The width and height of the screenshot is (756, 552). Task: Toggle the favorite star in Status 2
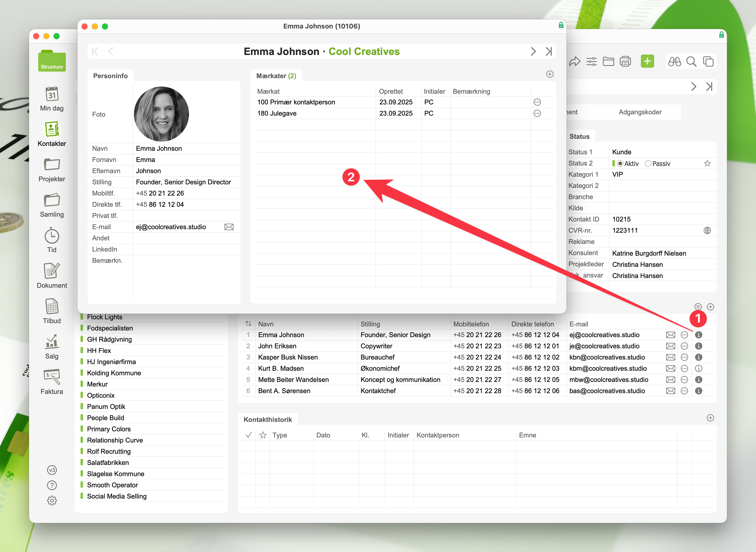[x=707, y=164]
